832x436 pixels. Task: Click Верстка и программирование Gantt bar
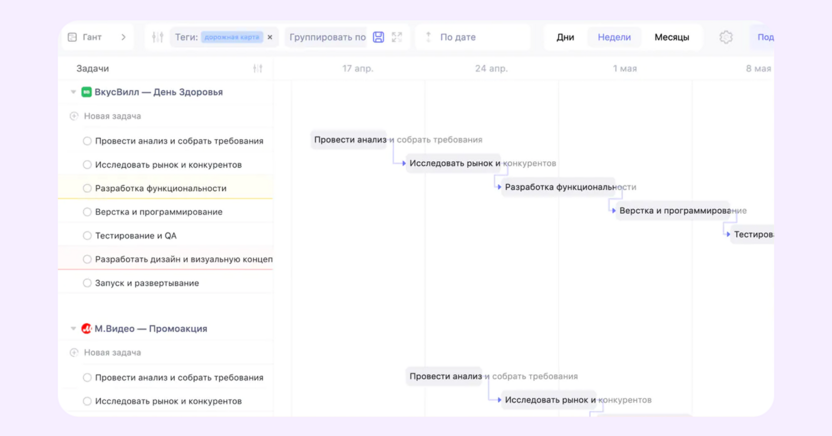pos(673,211)
